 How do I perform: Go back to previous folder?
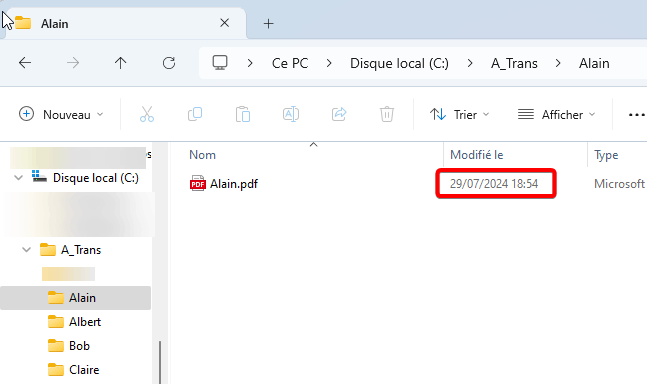[x=25, y=63]
